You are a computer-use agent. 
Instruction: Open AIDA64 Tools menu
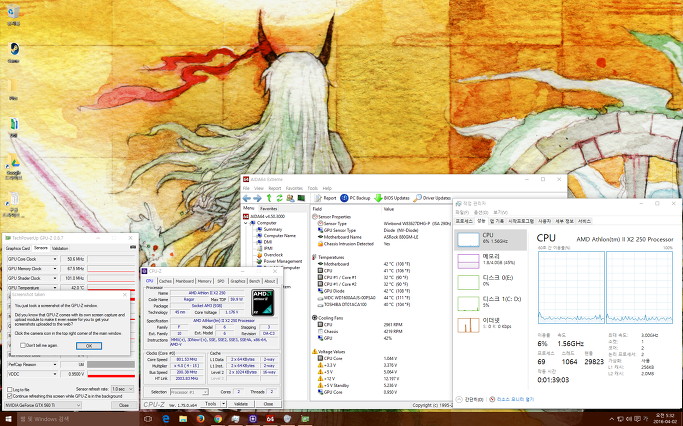pos(312,188)
